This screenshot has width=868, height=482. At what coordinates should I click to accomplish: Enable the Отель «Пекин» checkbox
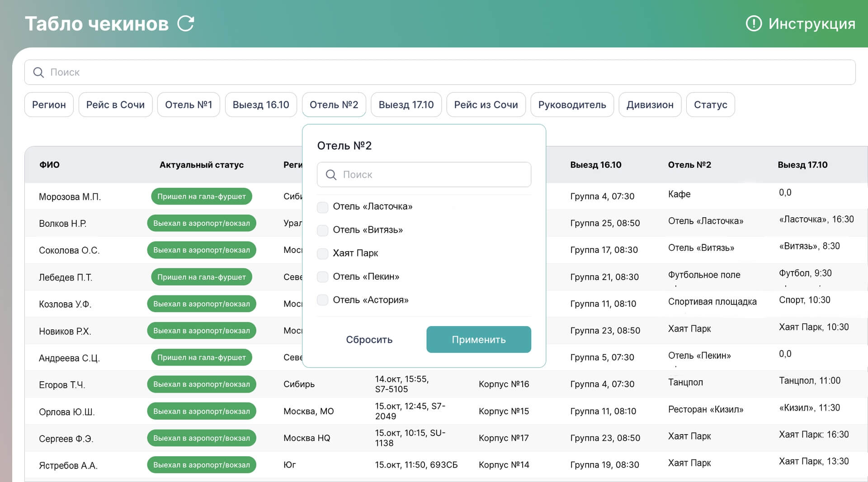[x=322, y=277]
